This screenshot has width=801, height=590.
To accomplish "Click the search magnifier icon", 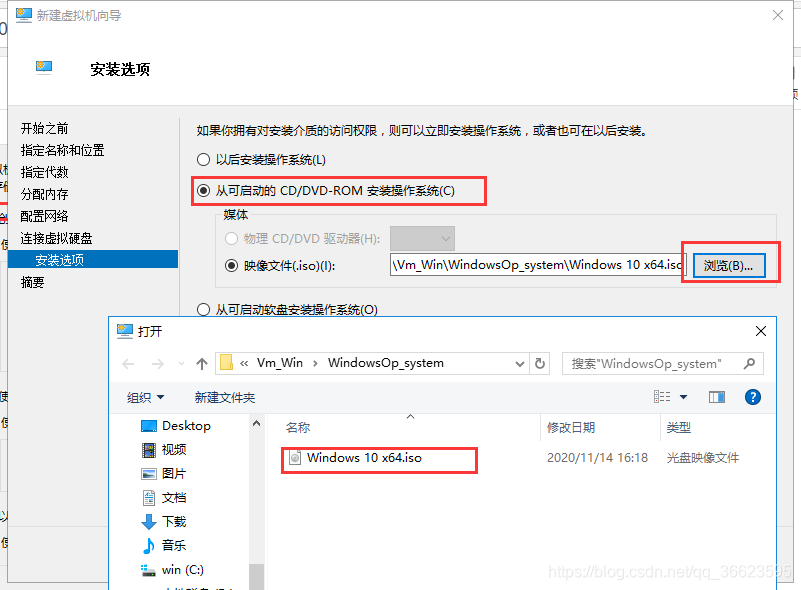I will [x=749, y=364].
